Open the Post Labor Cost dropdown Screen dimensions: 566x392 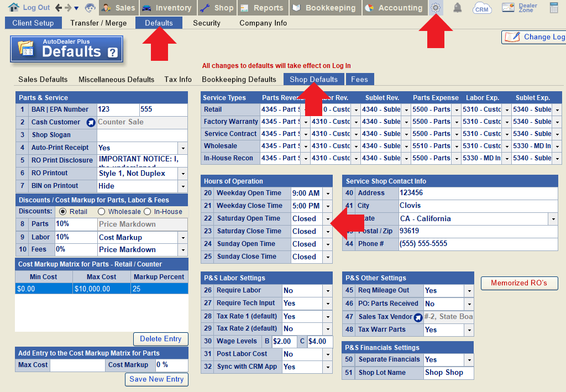point(328,354)
